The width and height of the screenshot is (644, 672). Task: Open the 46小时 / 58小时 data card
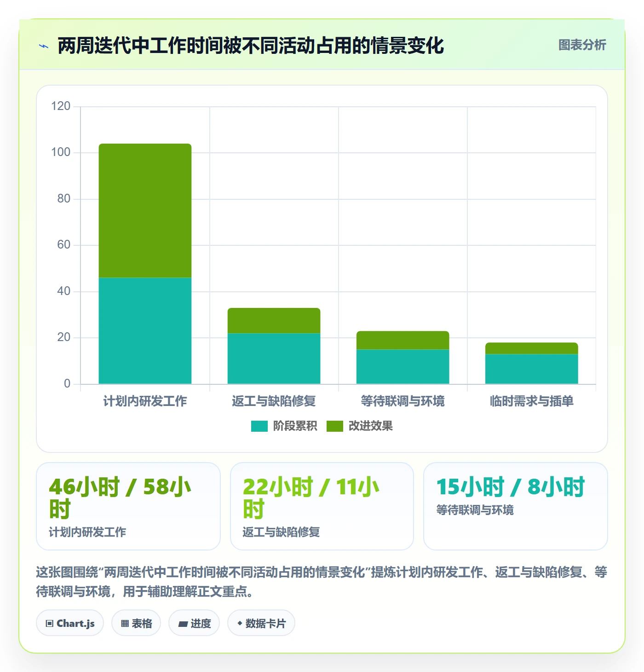coord(128,506)
